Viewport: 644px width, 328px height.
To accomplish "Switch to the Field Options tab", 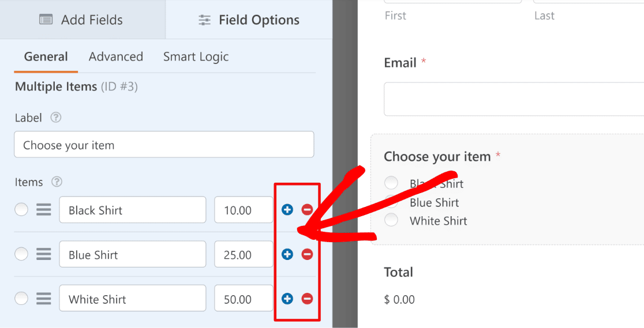I will pos(249,20).
